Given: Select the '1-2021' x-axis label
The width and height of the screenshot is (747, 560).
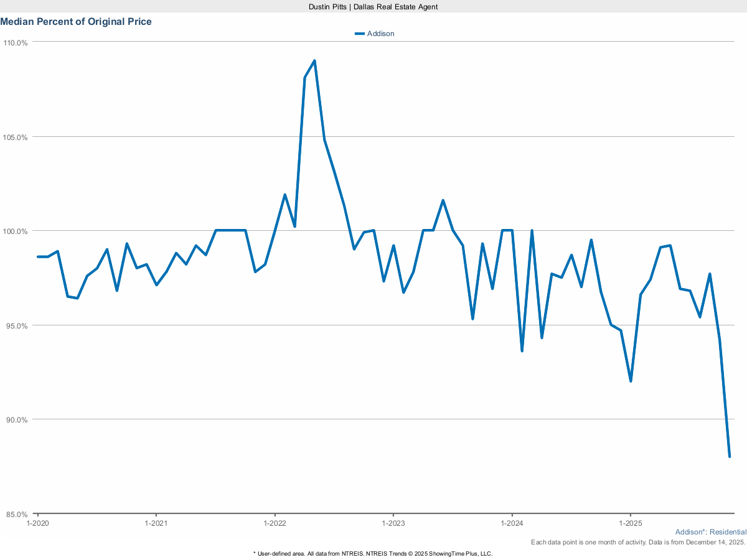Looking at the screenshot, I should click(156, 523).
